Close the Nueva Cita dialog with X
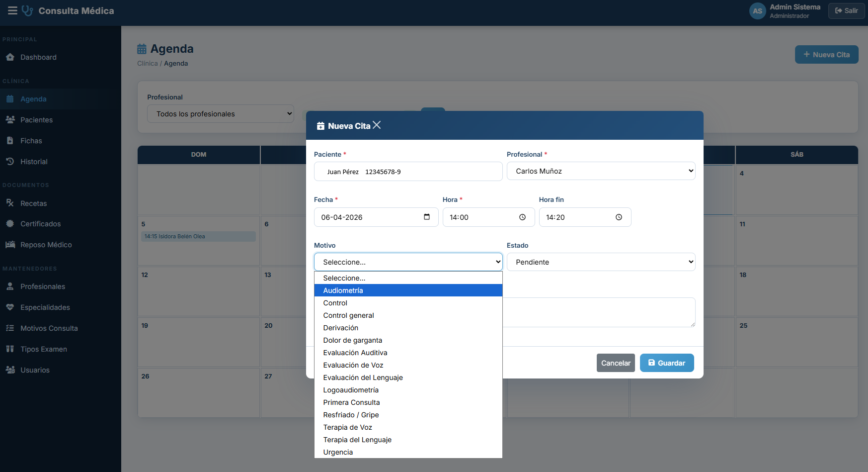This screenshot has height=472, width=868. 377,125
